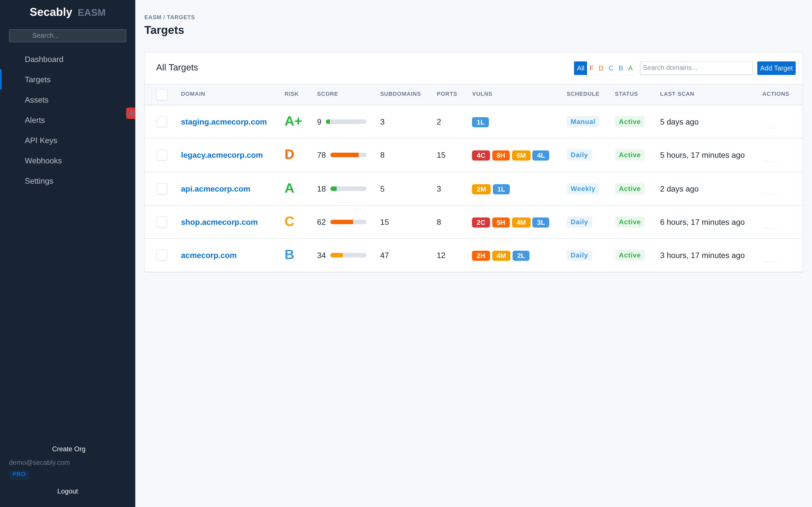
Task: Select the checkbox beside acmecorp.com
Action: point(162,255)
